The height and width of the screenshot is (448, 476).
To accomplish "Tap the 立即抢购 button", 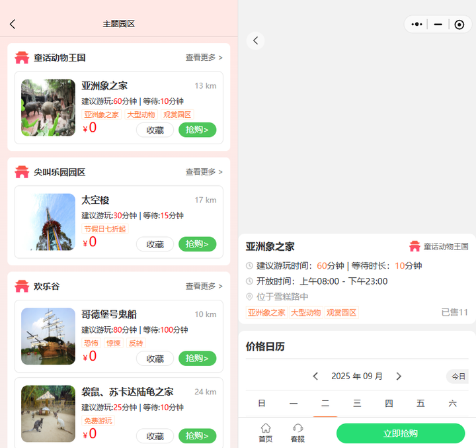I will [x=401, y=433].
